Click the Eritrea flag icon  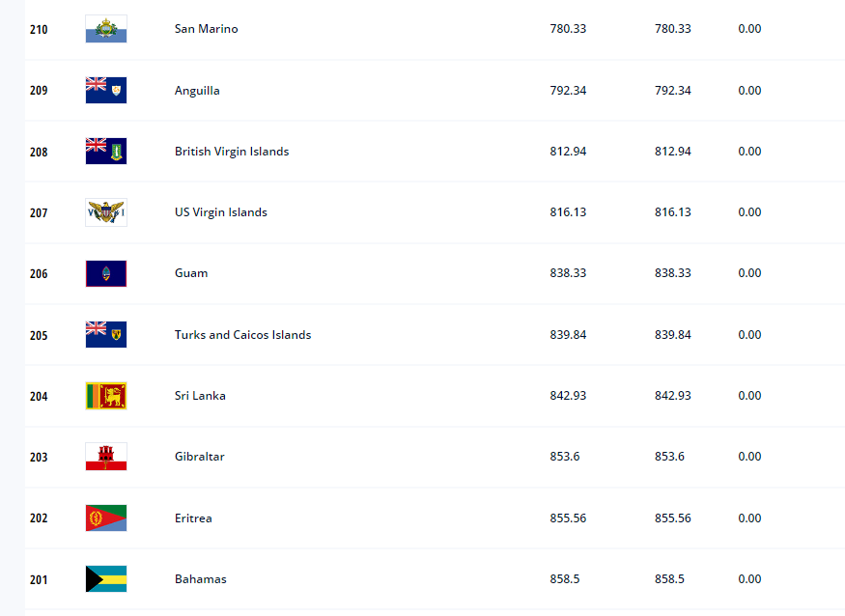point(106,518)
